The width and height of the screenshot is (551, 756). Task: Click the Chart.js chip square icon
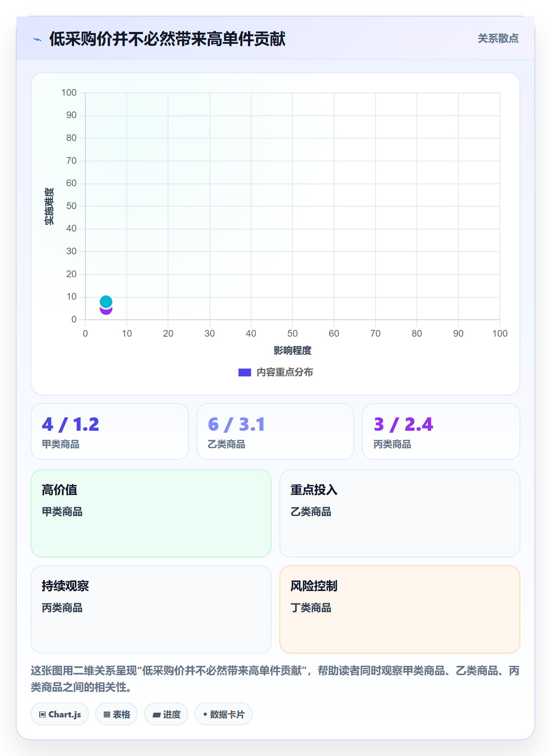43,714
